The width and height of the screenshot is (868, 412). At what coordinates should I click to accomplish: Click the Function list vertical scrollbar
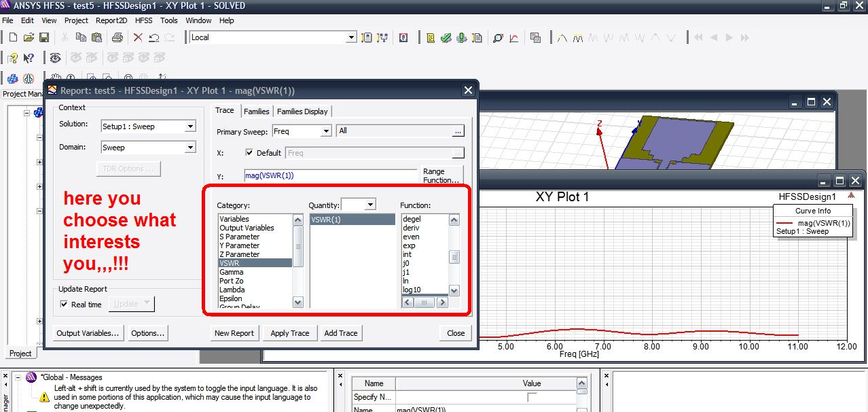coord(454,256)
